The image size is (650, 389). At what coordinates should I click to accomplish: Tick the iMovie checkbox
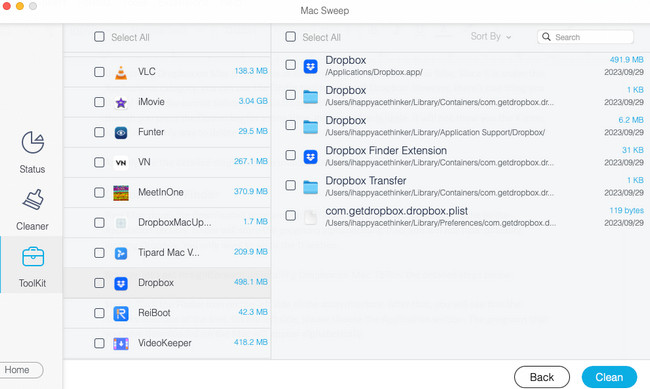coord(99,102)
